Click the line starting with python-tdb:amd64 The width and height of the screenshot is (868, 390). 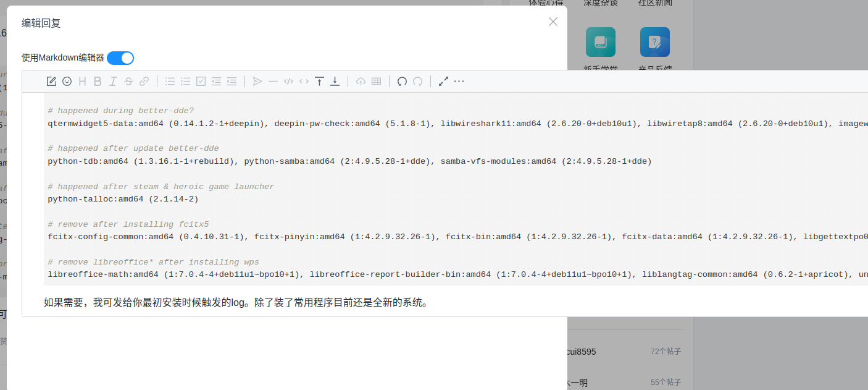(x=349, y=161)
